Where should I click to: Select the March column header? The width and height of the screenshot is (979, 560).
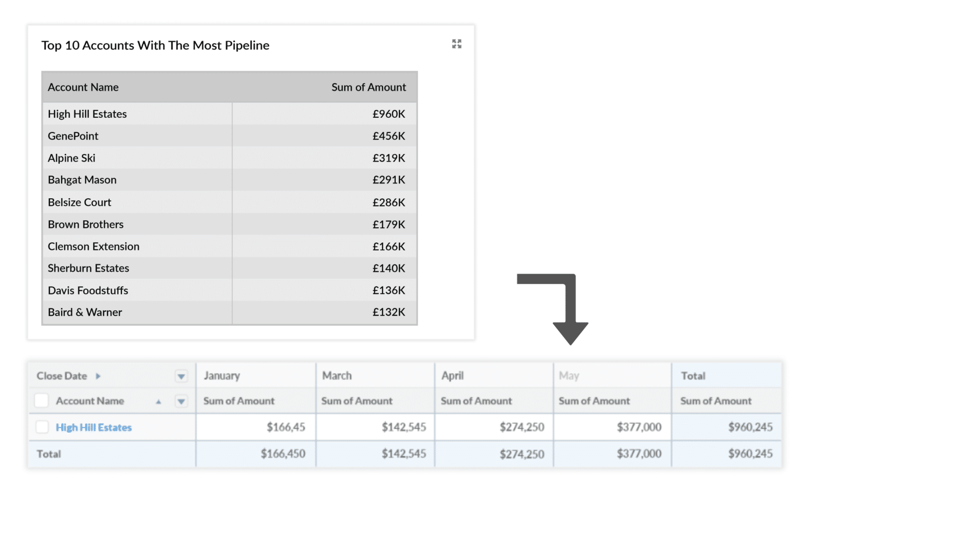coord(337,376)
